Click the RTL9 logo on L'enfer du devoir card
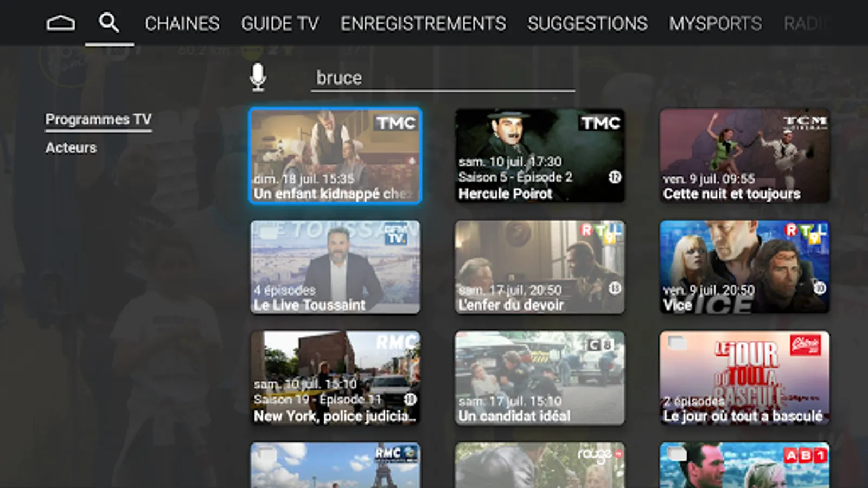 pyautogui.click(x=601, y=234)
